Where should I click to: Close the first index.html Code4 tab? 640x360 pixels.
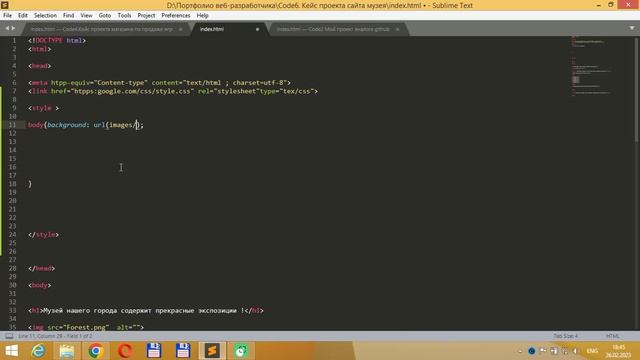[x=180, y=29]
